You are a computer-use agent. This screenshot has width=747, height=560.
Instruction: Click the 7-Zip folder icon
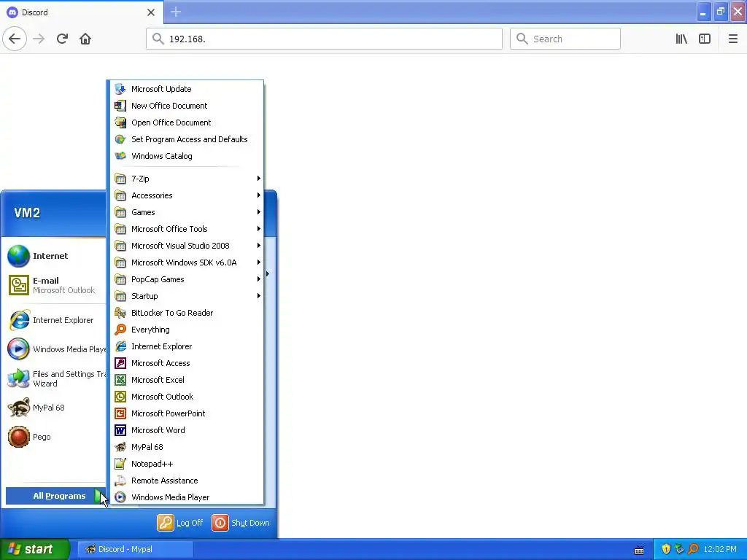point(120,179)
